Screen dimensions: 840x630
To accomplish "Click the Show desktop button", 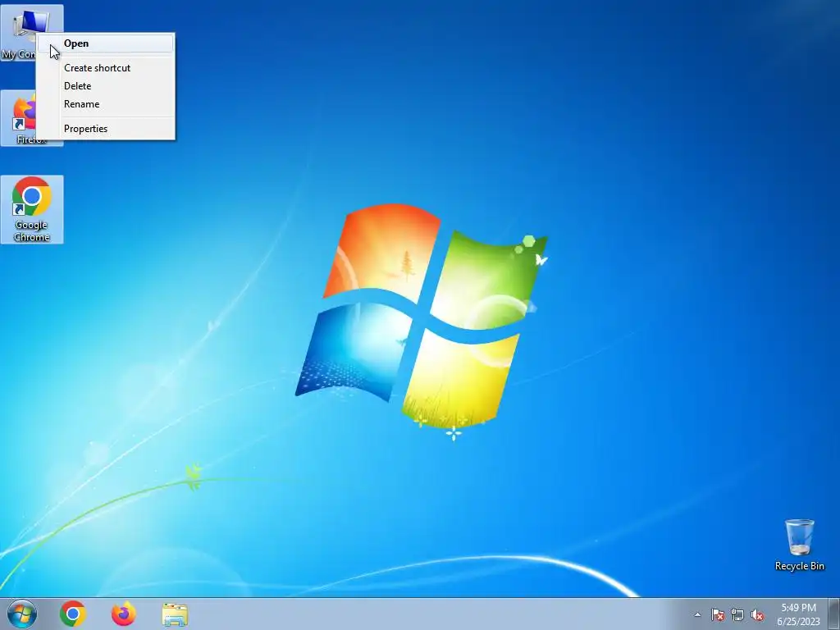I will pos(834,614).
